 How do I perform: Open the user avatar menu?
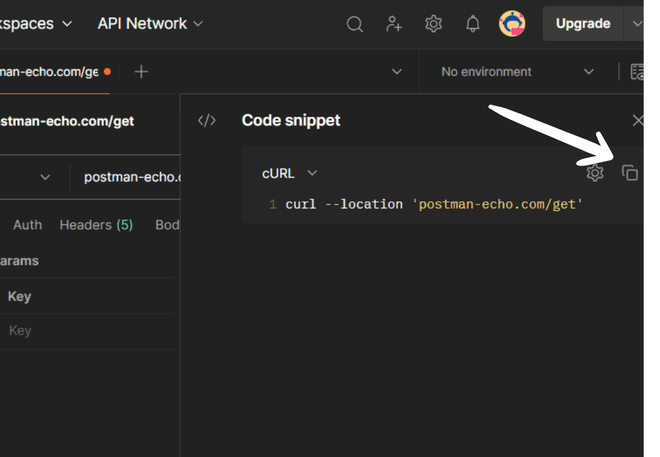pos(512,24)
